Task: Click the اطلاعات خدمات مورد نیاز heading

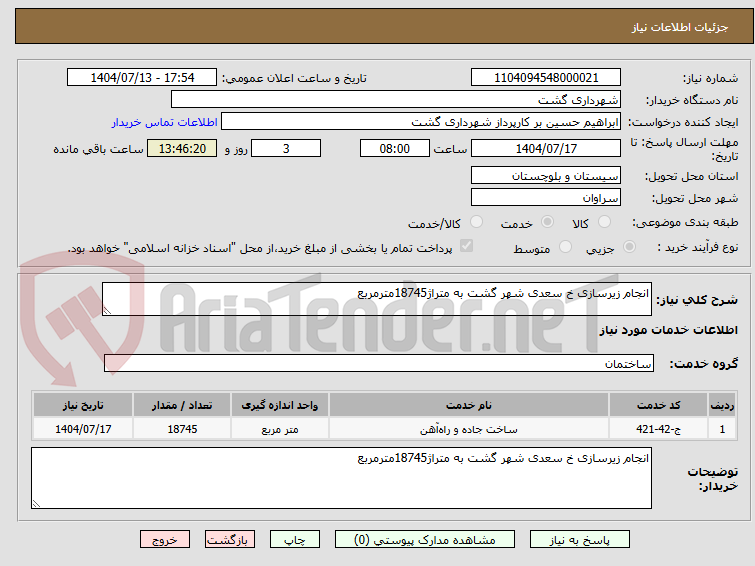Action: (668, 330)
